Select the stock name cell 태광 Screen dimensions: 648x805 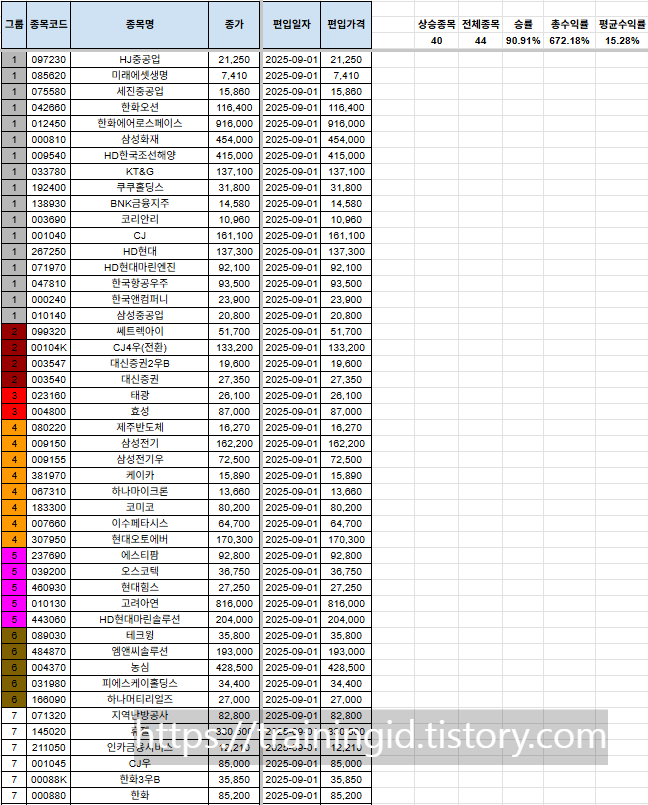[x=140, y=395]
